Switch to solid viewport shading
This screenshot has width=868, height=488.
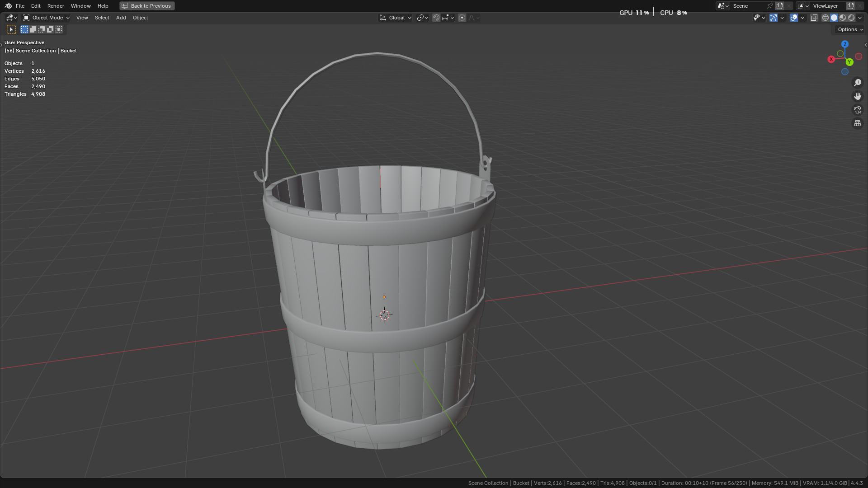pos(834,18)
